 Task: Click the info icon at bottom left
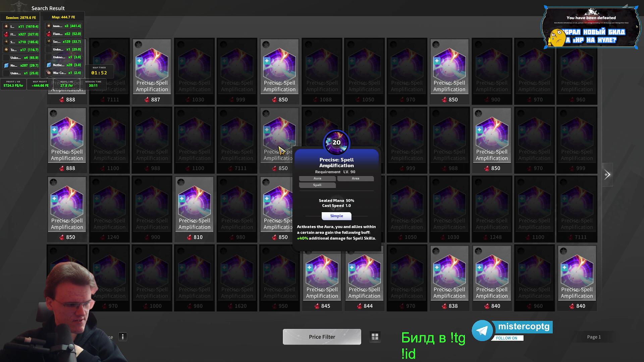pos(123,337)
